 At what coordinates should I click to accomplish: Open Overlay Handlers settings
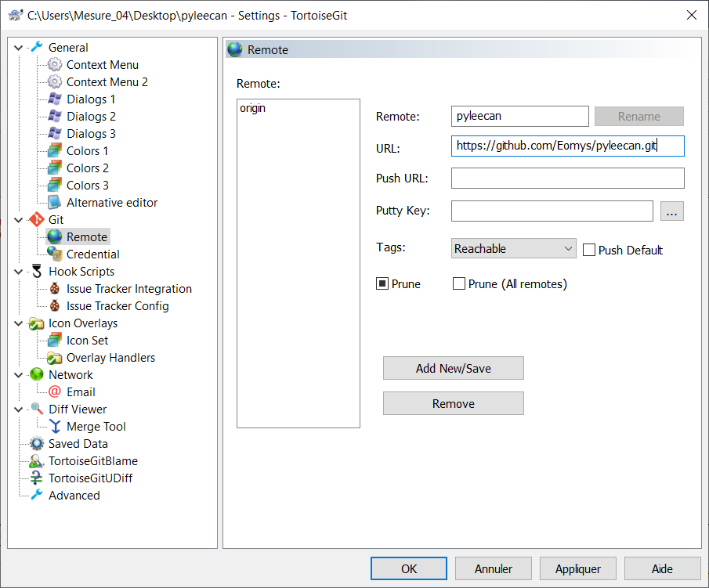[x=110, y=358]
